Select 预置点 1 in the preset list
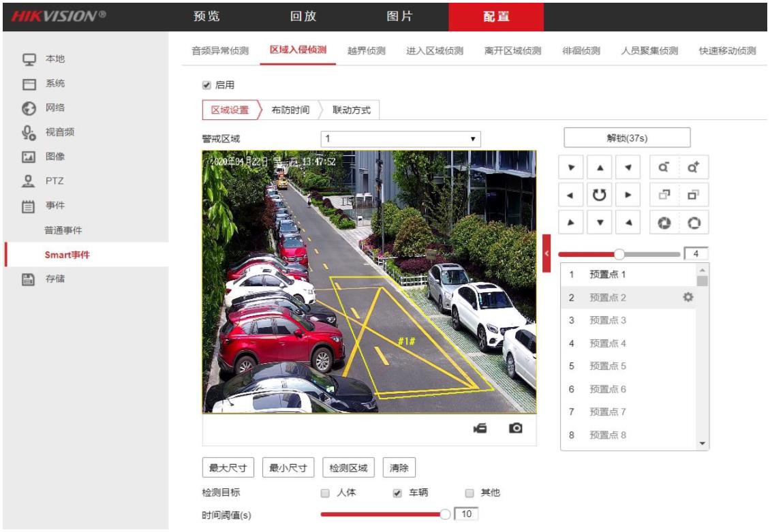 (x=628, y=275)
